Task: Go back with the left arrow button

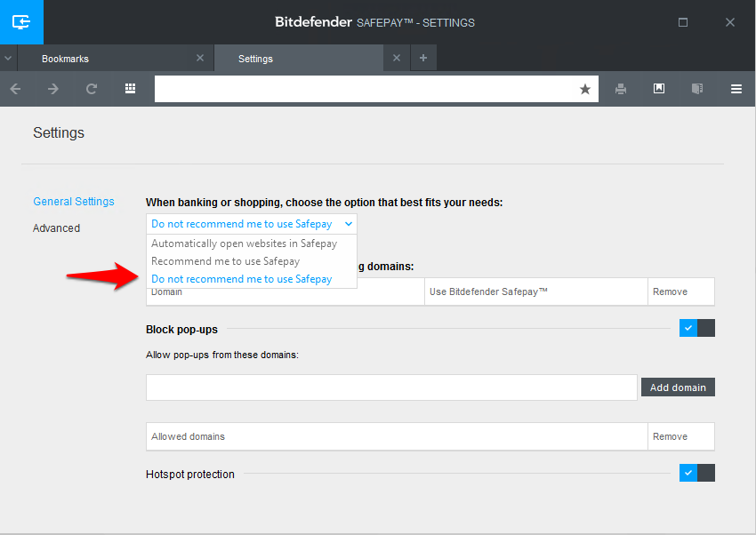Action: [x=15, y=89]
